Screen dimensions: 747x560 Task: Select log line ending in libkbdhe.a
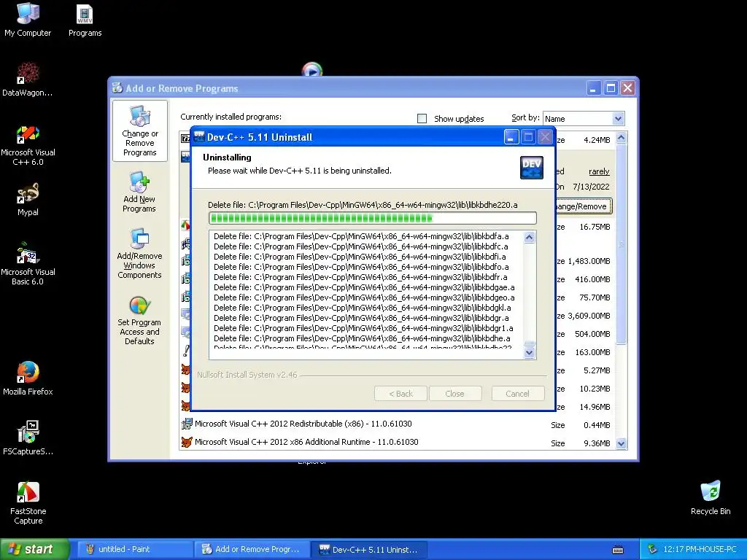[x=362, y=338]
